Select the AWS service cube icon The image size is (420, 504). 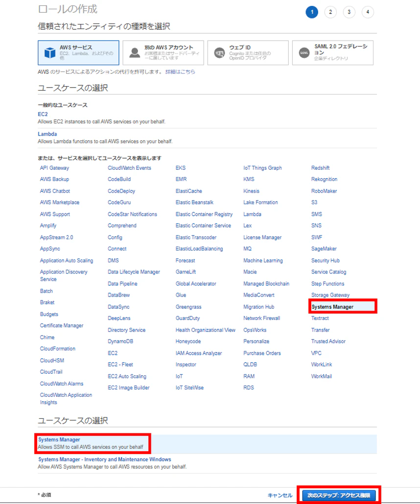[50, 53]
